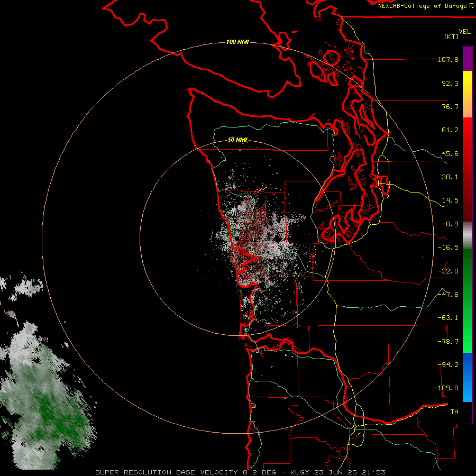Click the 50 NMI range ring label
Viewport: 476px width, 476px height.
click(237, 140)
